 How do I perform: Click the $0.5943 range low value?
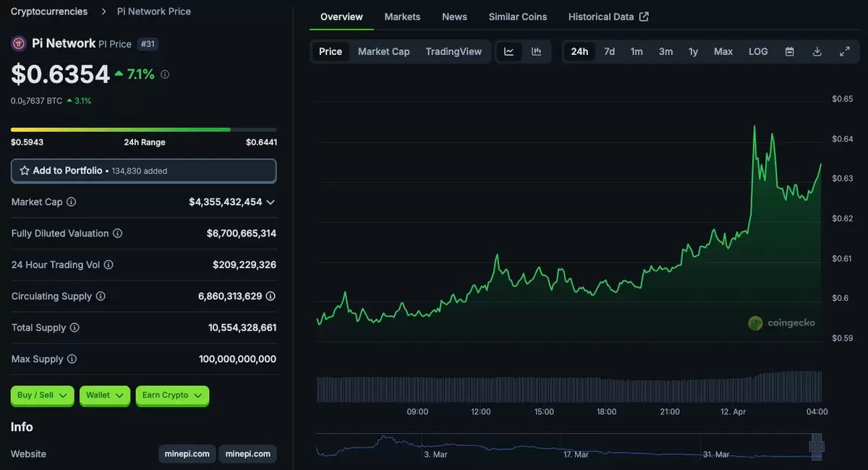click(x=27, y=142)
